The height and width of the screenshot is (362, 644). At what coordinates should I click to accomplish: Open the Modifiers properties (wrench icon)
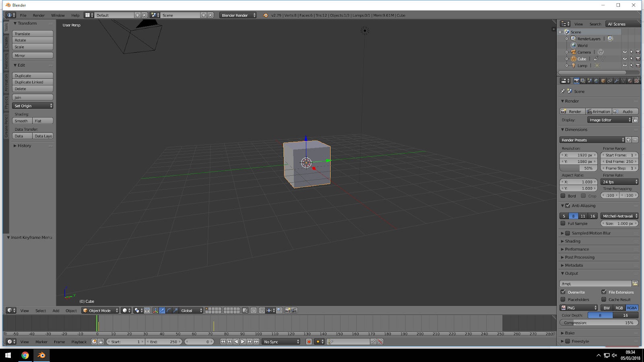(617, 80)
